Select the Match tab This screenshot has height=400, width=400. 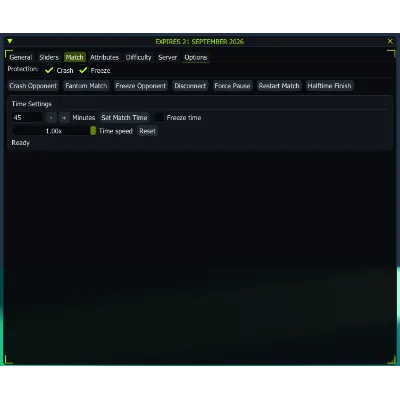click(x=74, y=57)
